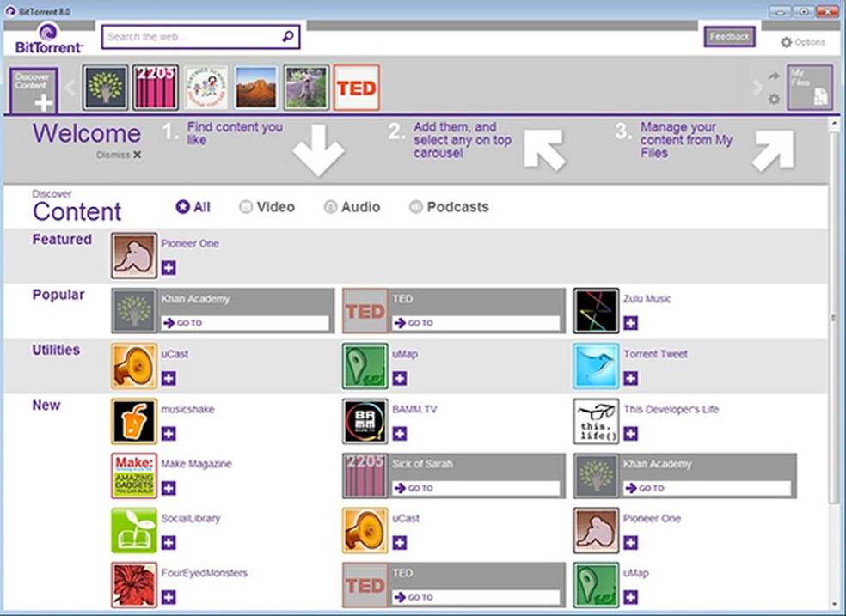Add uMap in Utilities with plus button
Screen dimensions: 846x616
click(400, 378)
